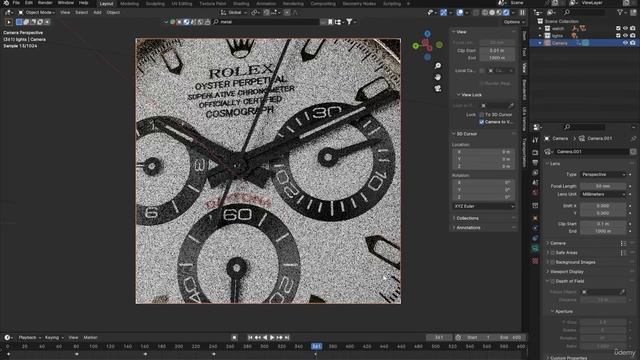Click the Camera.001 data name field
This screenshot has width=640, height=360.
click(x=592, y=152)
